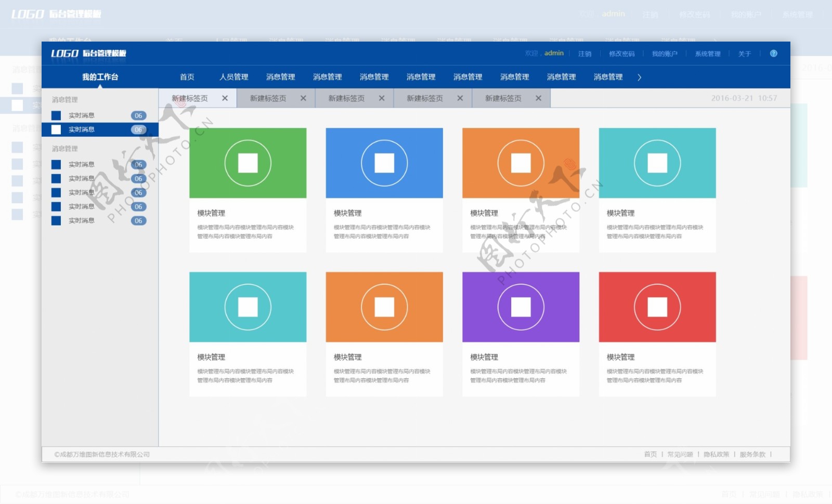Open the blue card's 模块管理 title
The width and height of the screenshot is (832, 504).
[348, 213]
